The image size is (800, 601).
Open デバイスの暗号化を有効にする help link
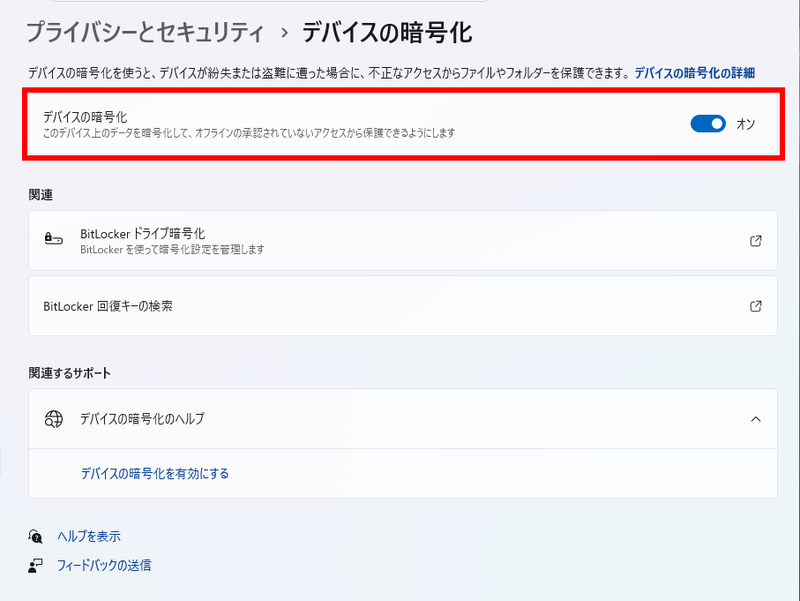(155, 473)
